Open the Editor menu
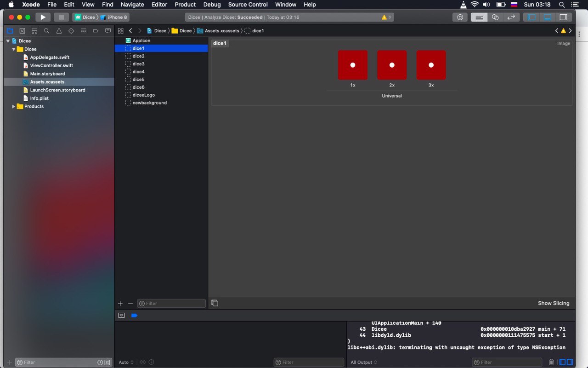The height and width of the screenshot is (368, 588). coord(159,5)
